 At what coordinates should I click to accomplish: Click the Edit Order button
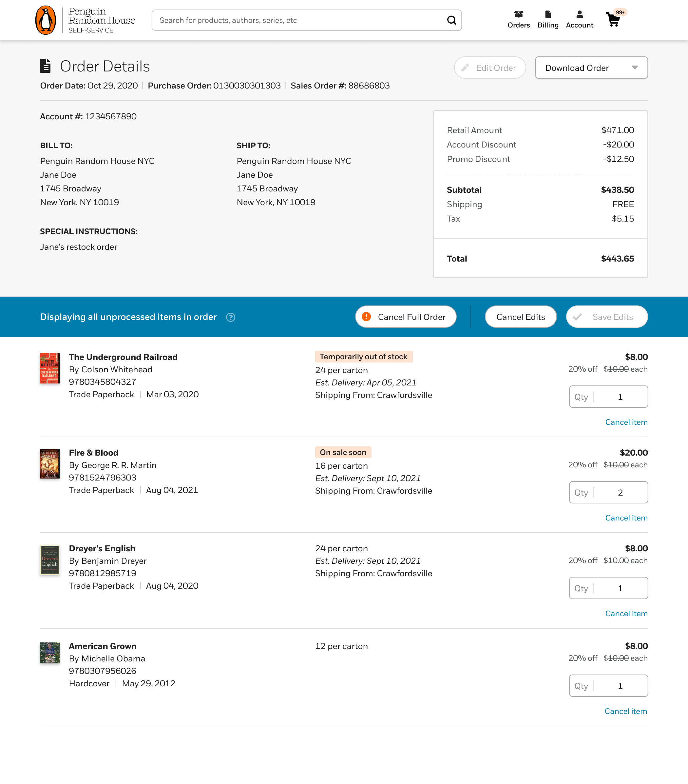490,68
